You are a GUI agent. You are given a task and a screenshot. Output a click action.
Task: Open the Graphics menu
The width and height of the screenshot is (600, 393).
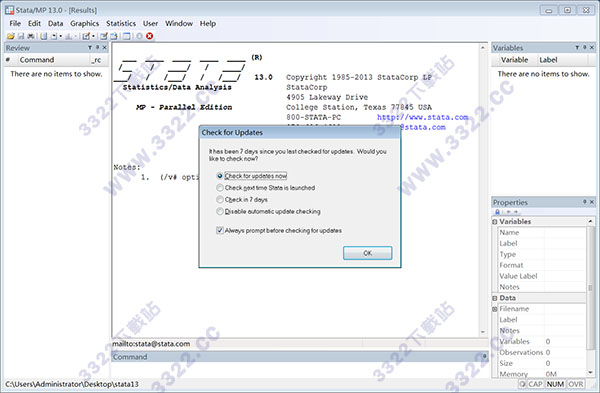[x=85, y=23]
